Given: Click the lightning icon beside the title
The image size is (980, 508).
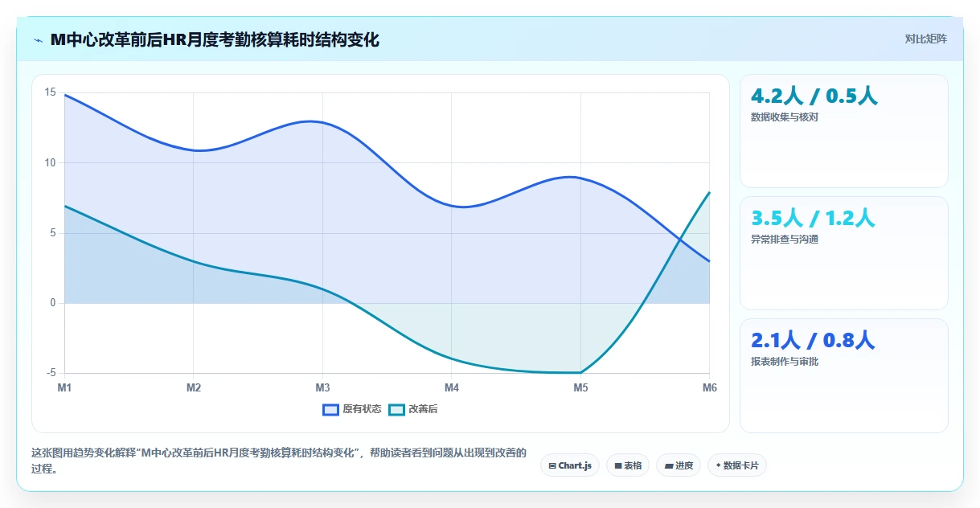Looking at the screenshot, I should click(x=39, y=40).
